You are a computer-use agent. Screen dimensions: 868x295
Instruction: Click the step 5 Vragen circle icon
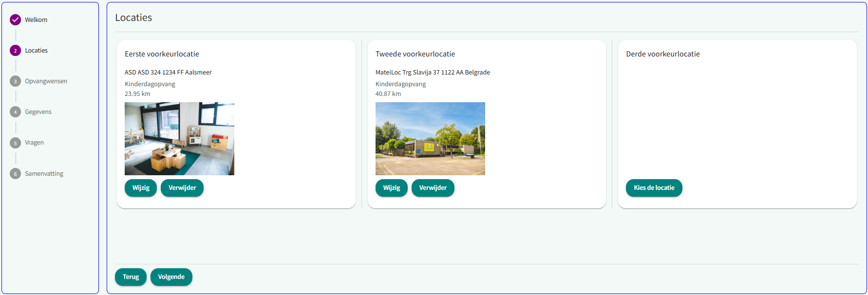click(x=15, y=143)
